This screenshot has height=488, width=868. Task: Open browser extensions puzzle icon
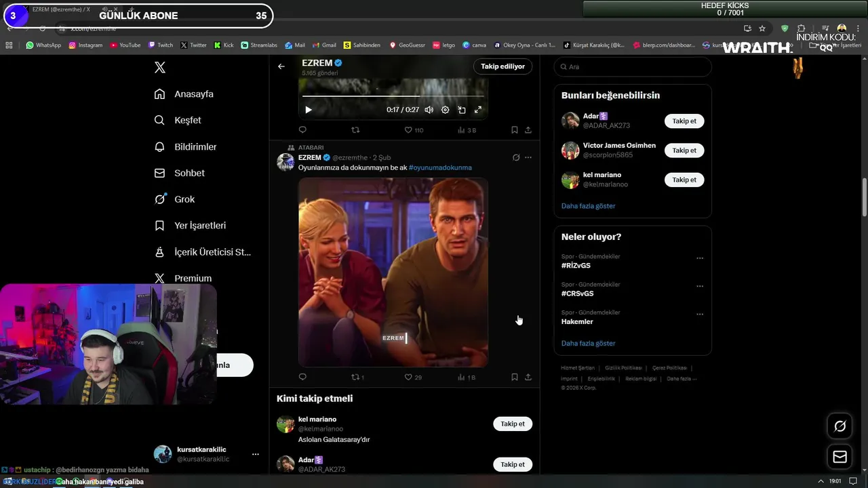coord(801,28)
